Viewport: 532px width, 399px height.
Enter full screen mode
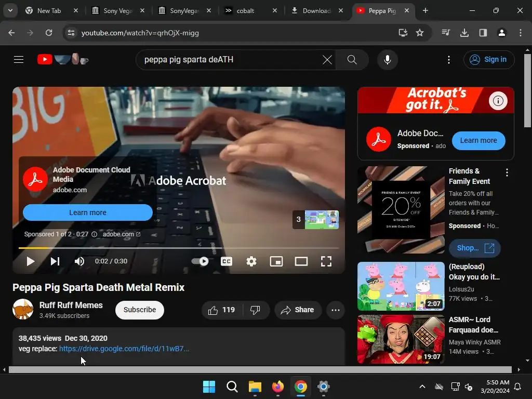pos(326,261)
